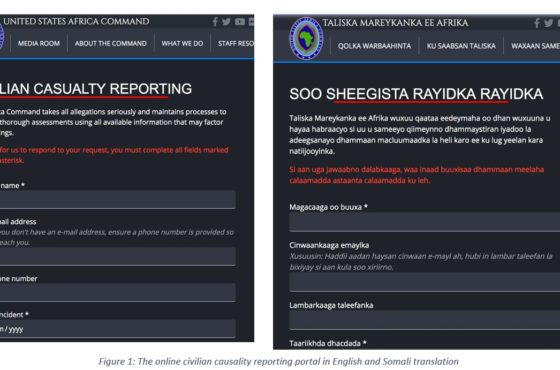560x370 pixels.
Task: Open the WAXAAN SAMEYNO menu item
Action: pos(535,46)
